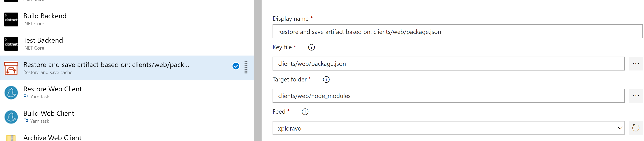Click the archive icon for Archive Web Client
This screenshot has width=644, height=141.
11,138
